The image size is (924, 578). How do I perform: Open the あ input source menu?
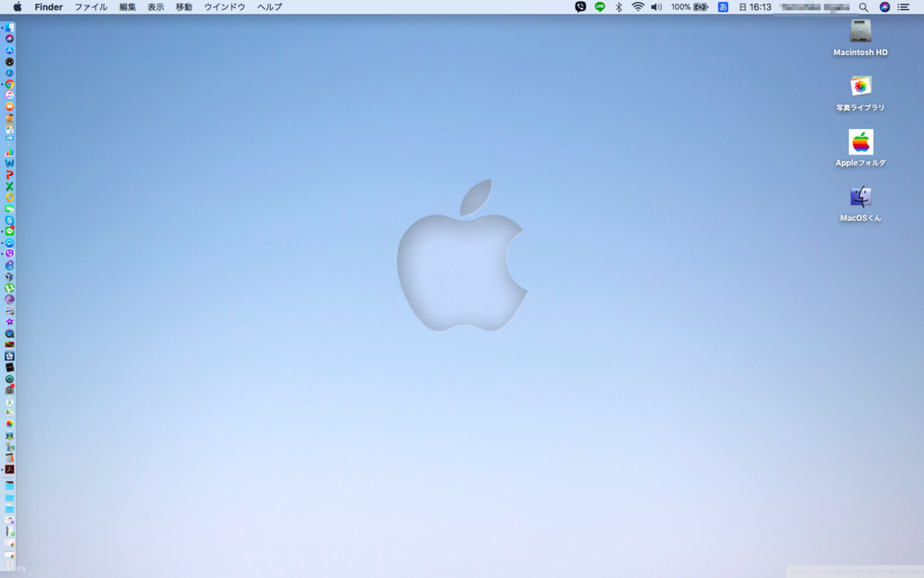coord(723,7)
